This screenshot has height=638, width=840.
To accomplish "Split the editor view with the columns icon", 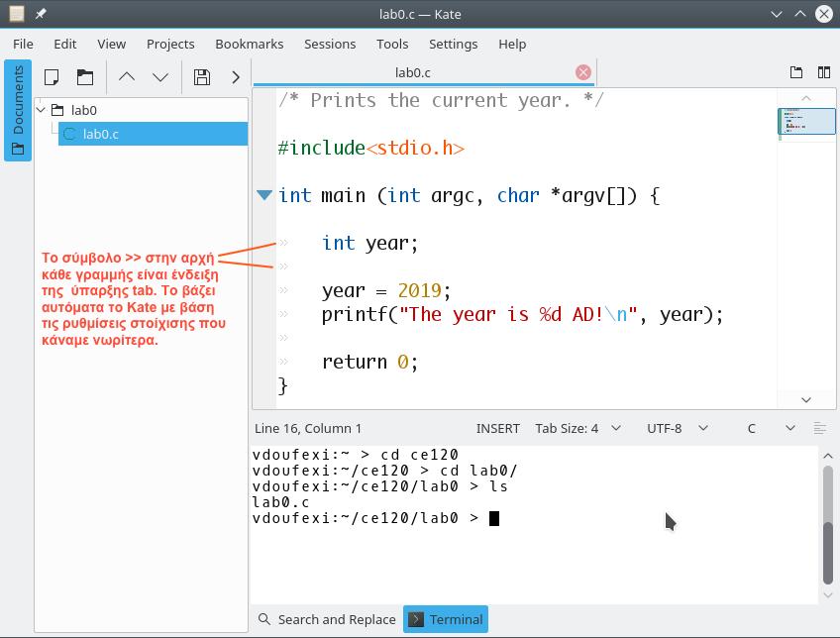I will coord(824,72).
